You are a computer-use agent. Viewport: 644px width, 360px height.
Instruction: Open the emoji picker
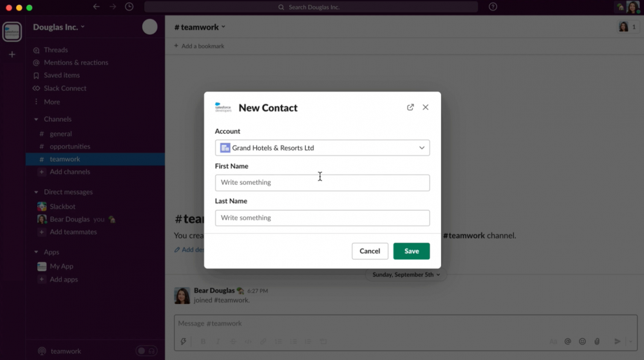(x=582, y=341)
